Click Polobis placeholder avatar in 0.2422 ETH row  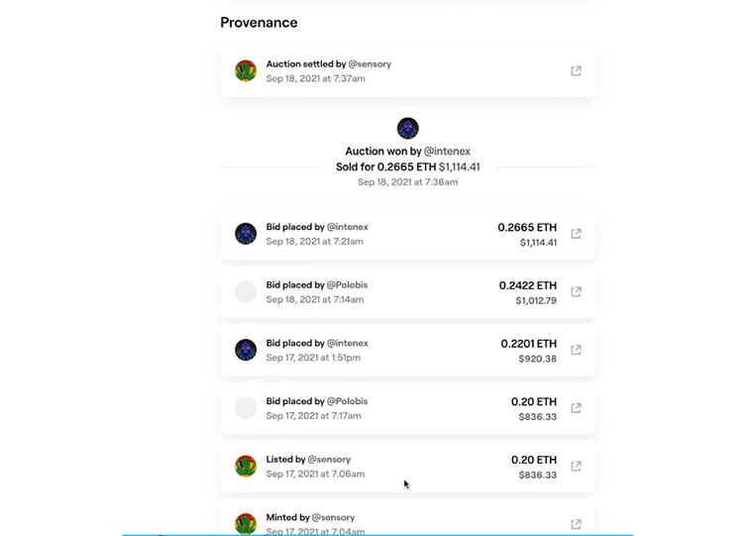pyautogui.click(x=246, y=292)
